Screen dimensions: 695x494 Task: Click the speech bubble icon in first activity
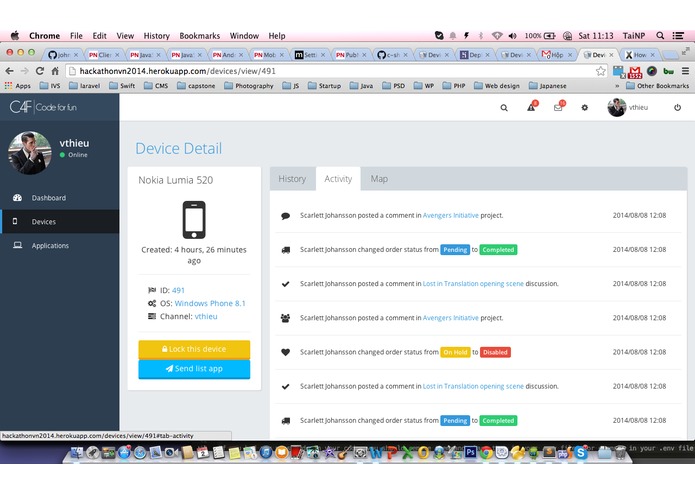(285, 216)
